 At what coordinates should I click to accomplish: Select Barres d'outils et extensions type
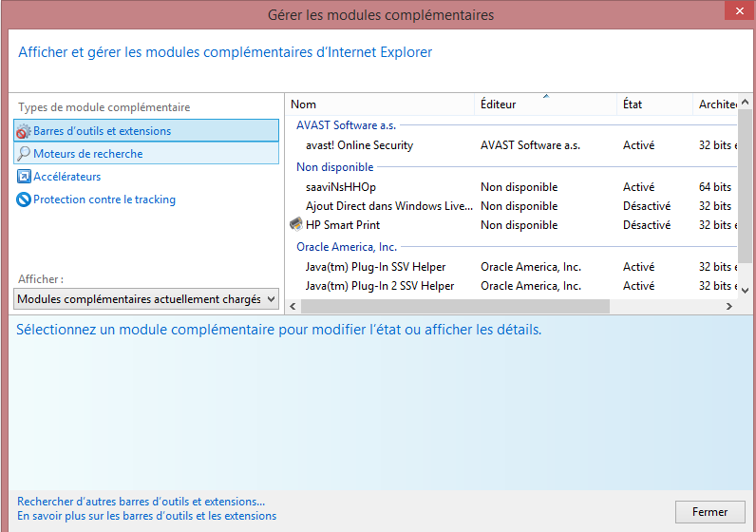146,131
